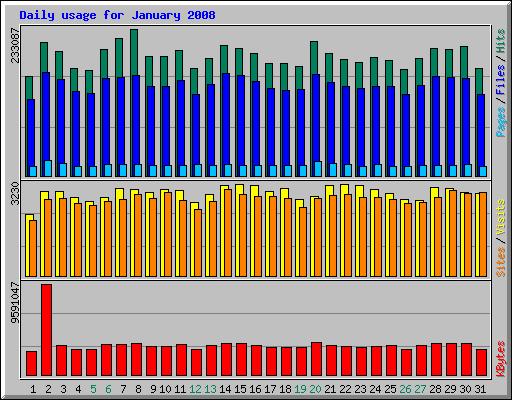Select day label 22 on the x-axis
The height and width of the screenshot is (400, 512).
(345, 389)
